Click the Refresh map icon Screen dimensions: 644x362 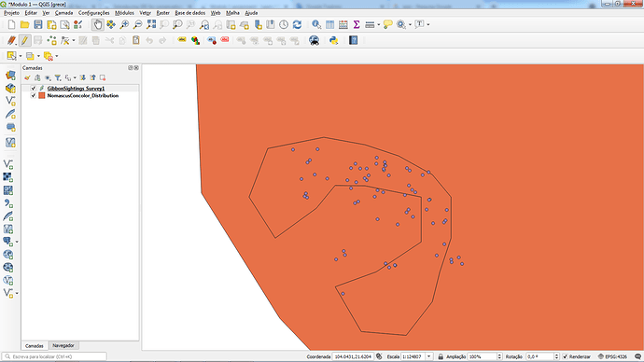pos(297,24)
